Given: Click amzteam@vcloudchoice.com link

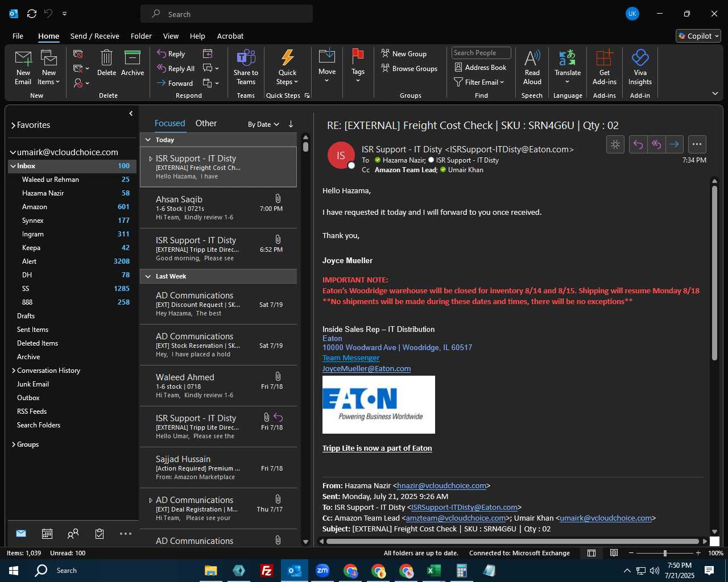Looking at the screenshot, I should click(456, 518).
